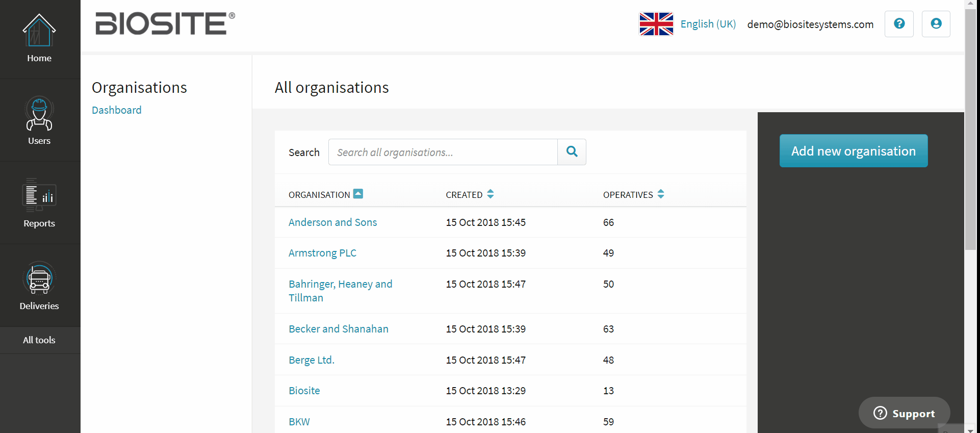Click the search magnifier button
This screenshot has width=980, height=433.
(572, 152)
